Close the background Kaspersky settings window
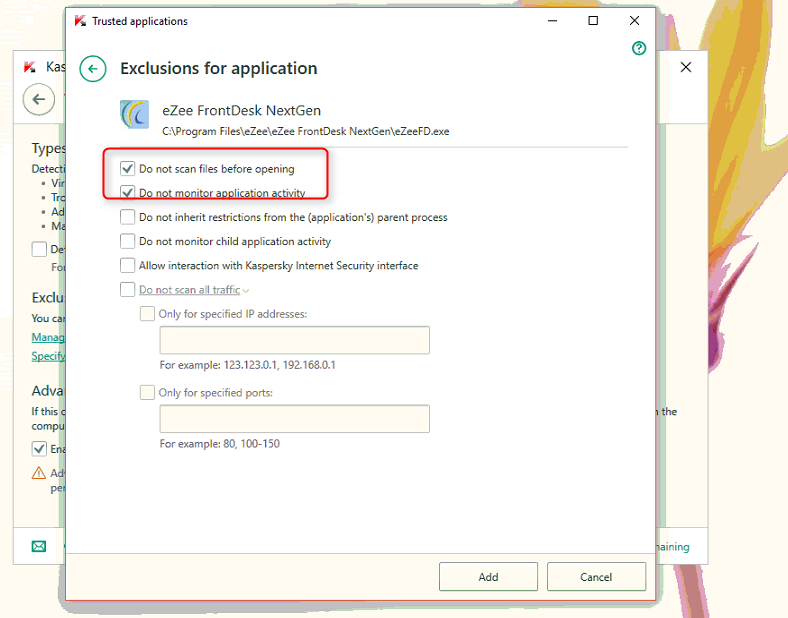Screen dimensions: 788x618 coord(685,67)
